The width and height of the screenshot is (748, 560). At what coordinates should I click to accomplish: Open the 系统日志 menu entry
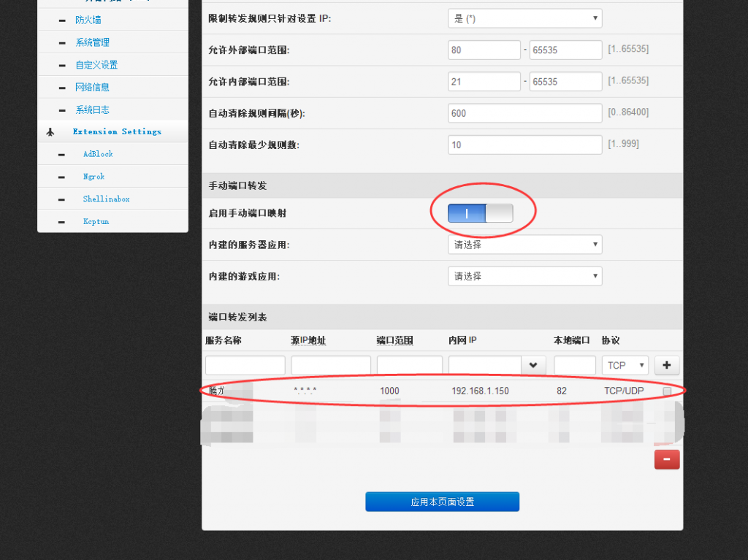[93, 109]
